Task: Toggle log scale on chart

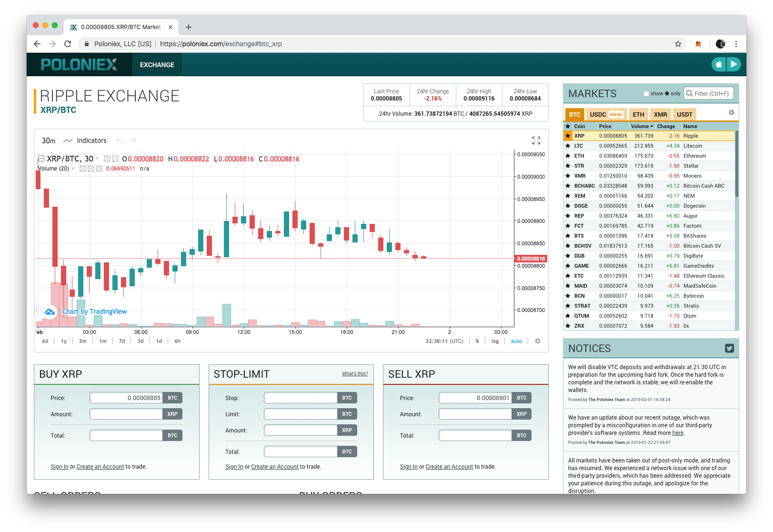Action: [x=495, y=341]
